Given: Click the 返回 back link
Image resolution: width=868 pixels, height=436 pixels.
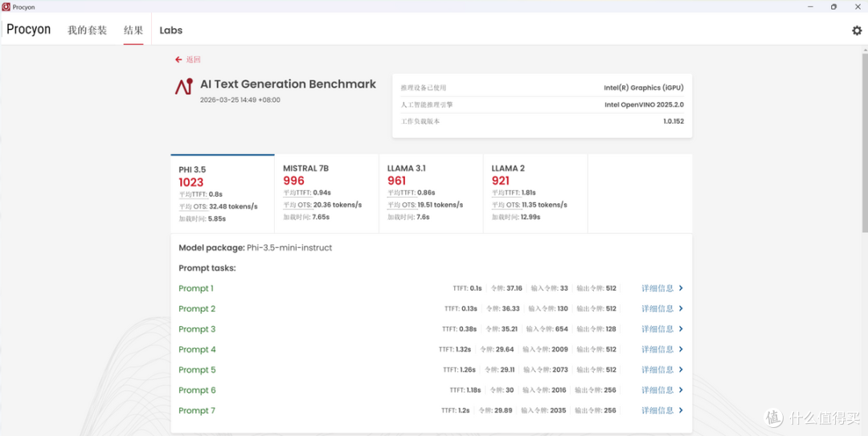Looking at the screenshot, I should coord(193,59).
